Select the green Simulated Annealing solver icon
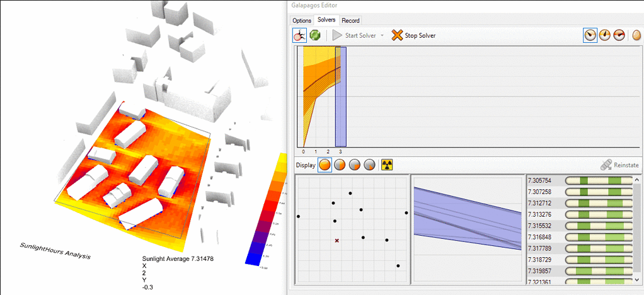This screenshot has width=644, height=295. [315, 35]
